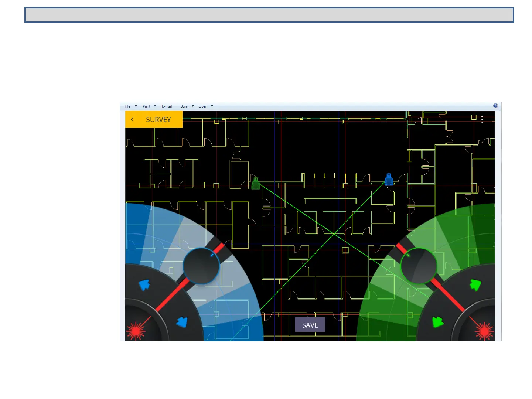Click the green-ringed rotation knob
Viewport: 532px width, 399px height.
point(419,266)
